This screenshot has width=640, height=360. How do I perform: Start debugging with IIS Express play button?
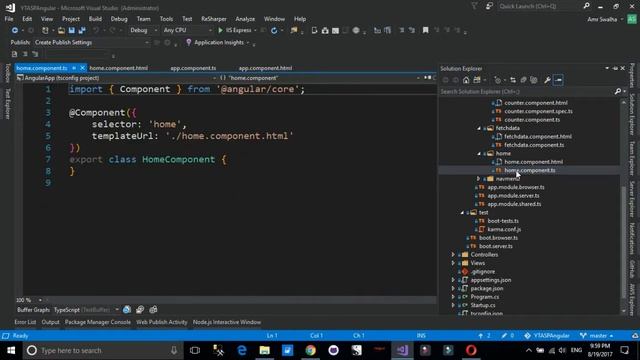tap(220, 30)
